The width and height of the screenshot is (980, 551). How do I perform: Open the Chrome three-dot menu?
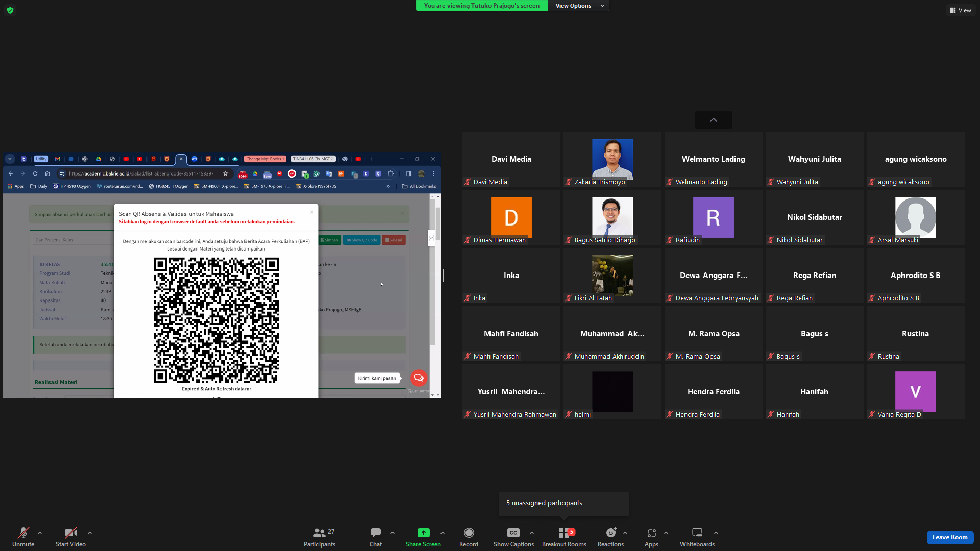tap(433, 173)
